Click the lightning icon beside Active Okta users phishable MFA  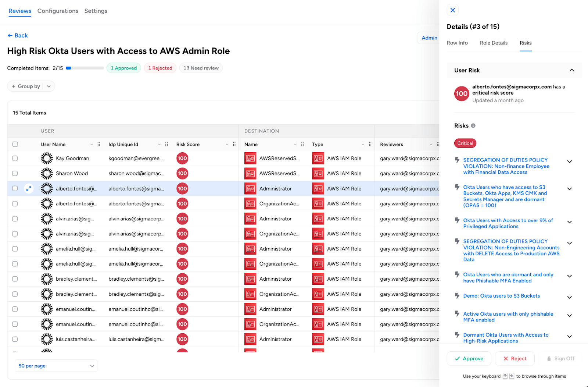click(457, 314)
